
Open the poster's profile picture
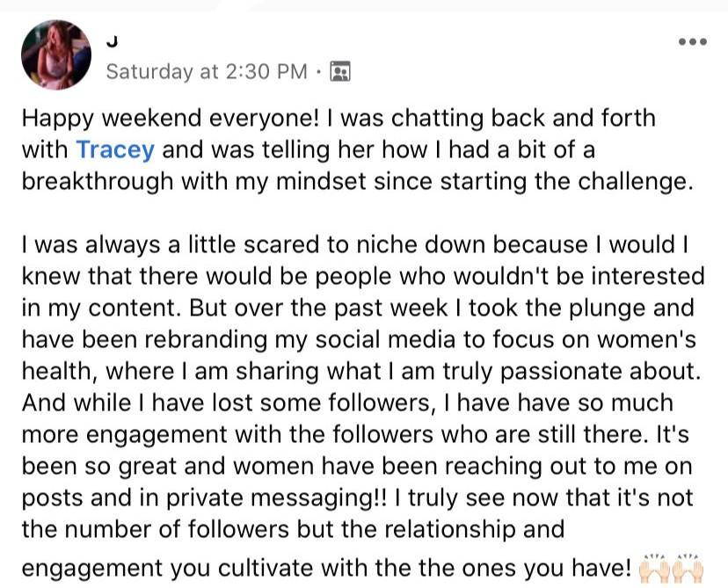(56, 54)
